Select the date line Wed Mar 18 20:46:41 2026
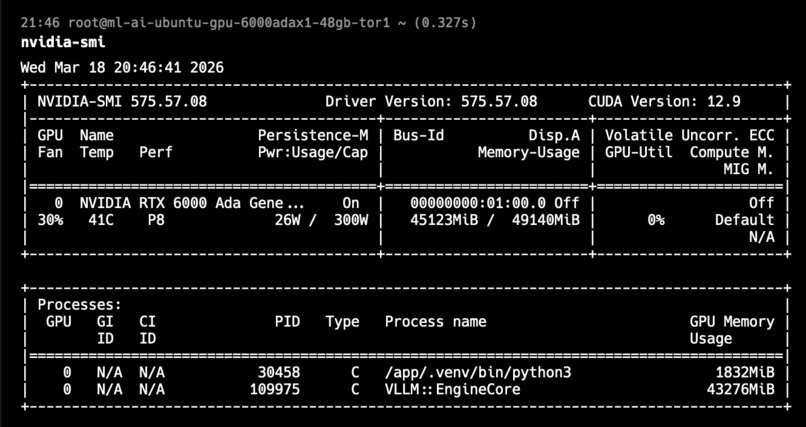 122,68
